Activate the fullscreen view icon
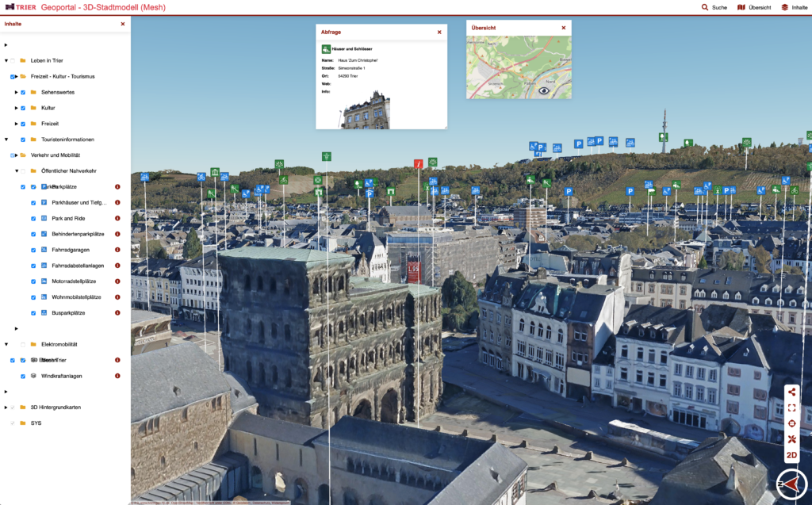Viewport: 812px width, 505px height. pos(791,407)
